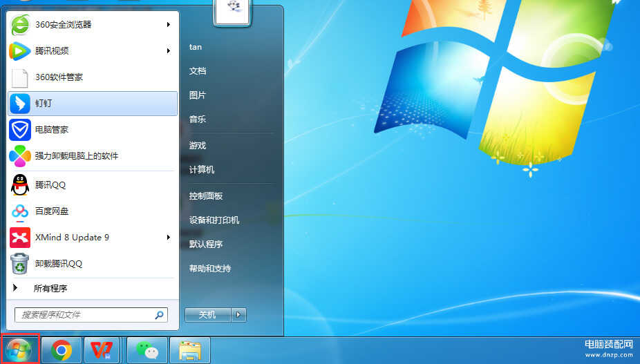640x364 pixels.
Task: Open 计算机
Action: tap(202, 169)
